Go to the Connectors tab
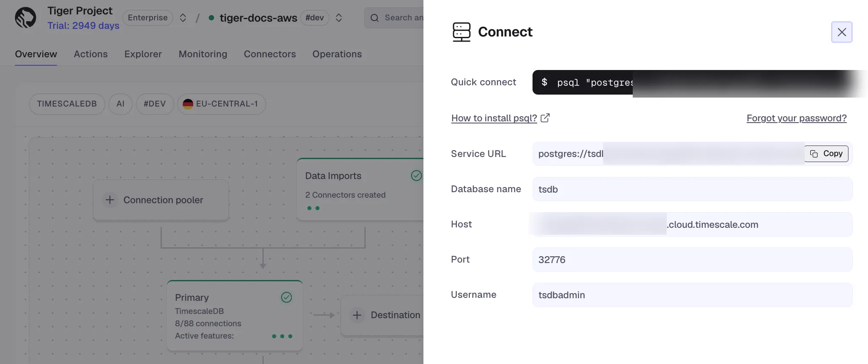The image size is (868, 364). (x=270, y=54)
